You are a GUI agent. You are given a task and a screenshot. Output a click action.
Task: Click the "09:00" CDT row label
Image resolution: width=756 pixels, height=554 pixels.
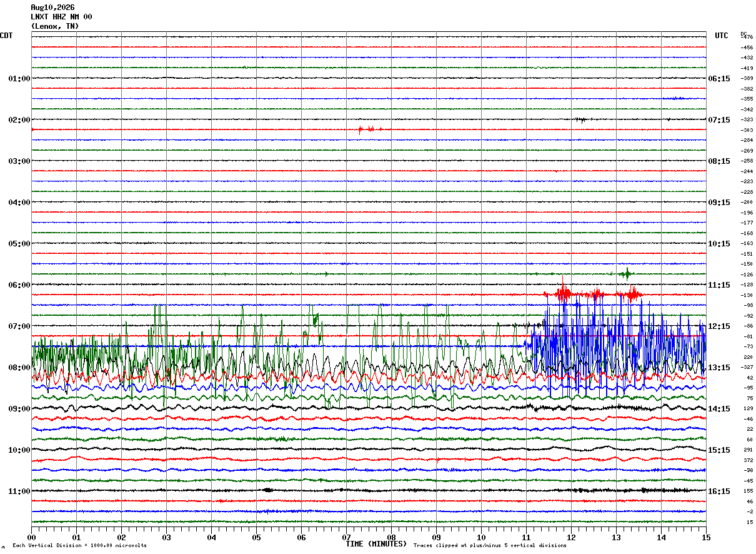(19, 409)
